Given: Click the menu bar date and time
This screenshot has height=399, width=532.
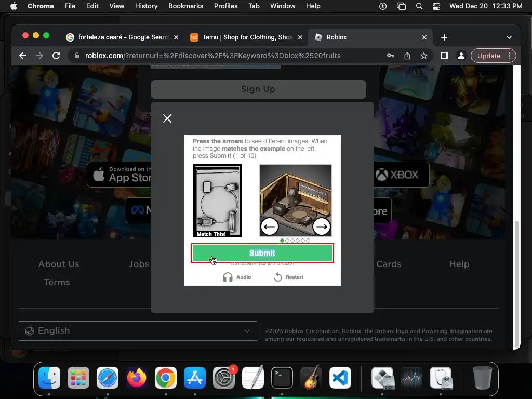Looking at the screenshot, I should point(486,6).
